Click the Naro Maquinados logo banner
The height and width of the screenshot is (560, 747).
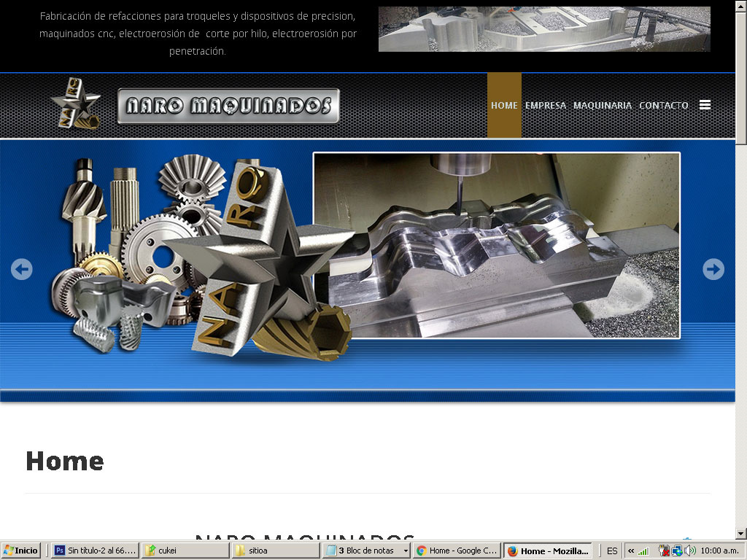[228, 106]
